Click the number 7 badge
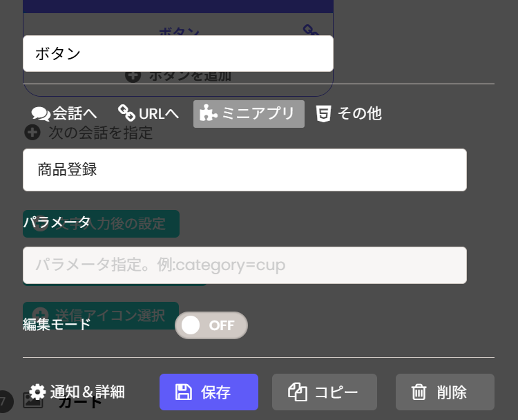The height and width of the screenshot is (420, 518). tap(4, 401)
